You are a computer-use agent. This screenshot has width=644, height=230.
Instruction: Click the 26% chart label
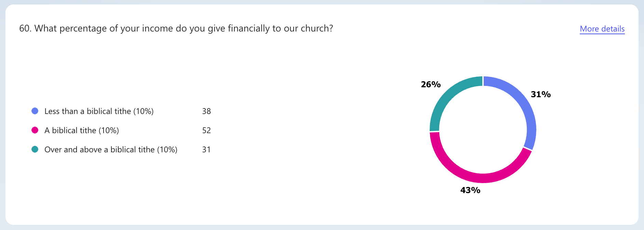click(431, 85)
